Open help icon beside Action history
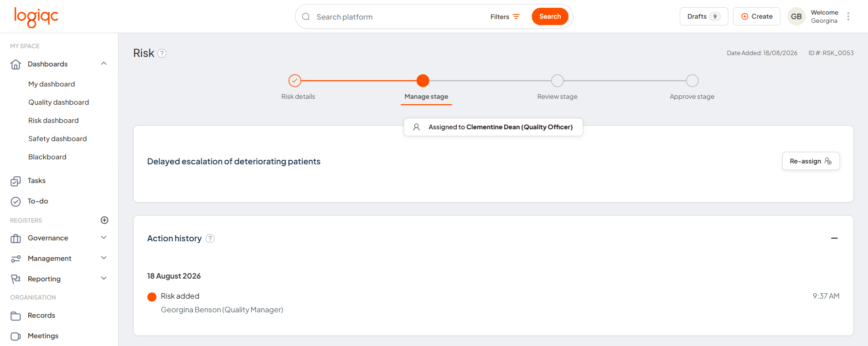This screenshot has width=868, height=346. [210, 239]
